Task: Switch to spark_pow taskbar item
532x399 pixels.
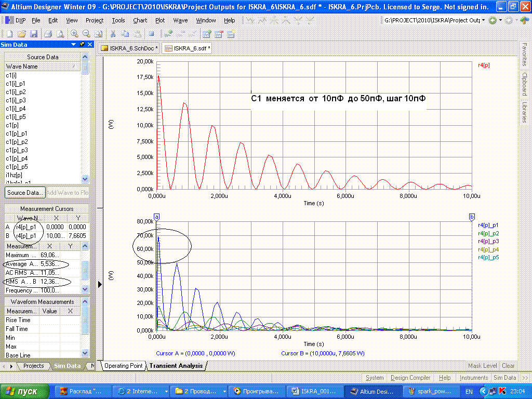Action: (x=430, y=392)
